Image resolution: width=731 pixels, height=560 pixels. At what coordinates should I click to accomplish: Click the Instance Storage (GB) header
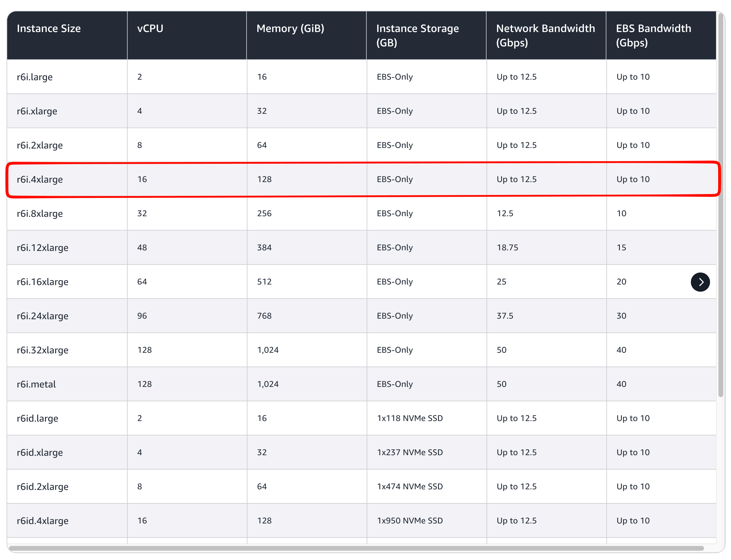click(426, 35)
